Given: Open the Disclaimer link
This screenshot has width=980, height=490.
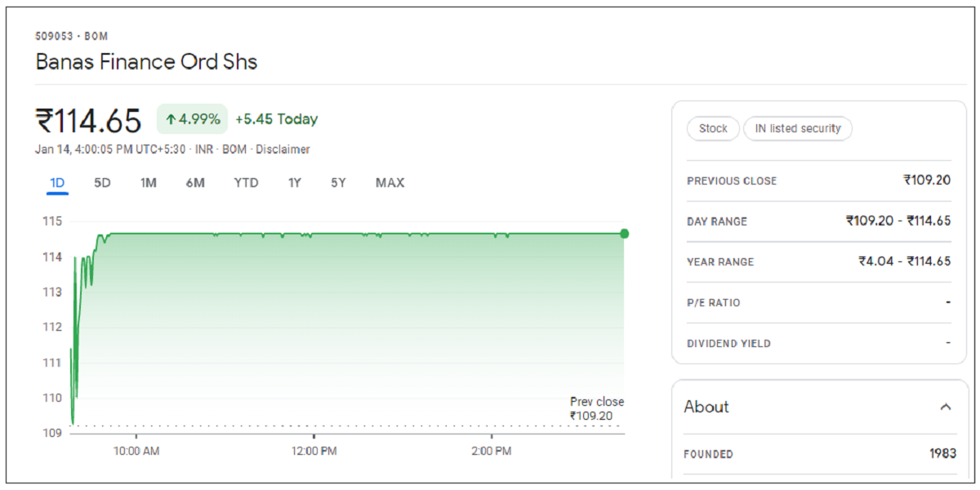Looking at the screenshot, I should point(283,149).
